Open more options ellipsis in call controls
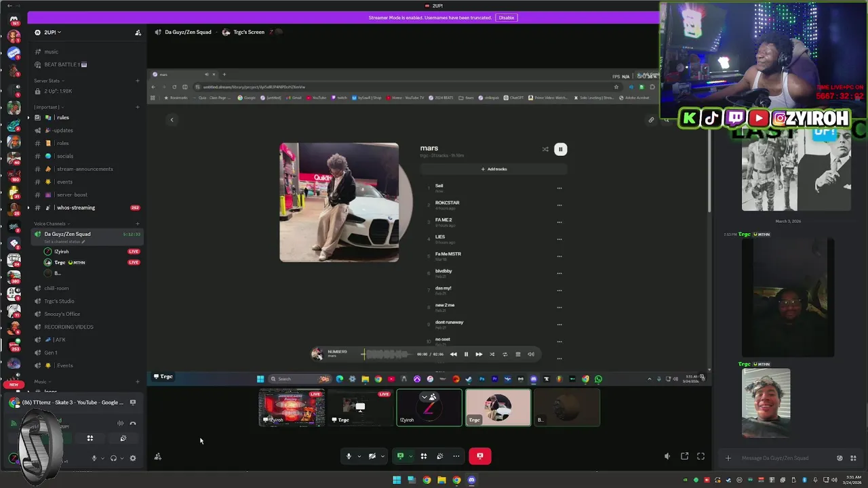Image resolution: width=868 pixels, height=488 pixels. (456, 456)
